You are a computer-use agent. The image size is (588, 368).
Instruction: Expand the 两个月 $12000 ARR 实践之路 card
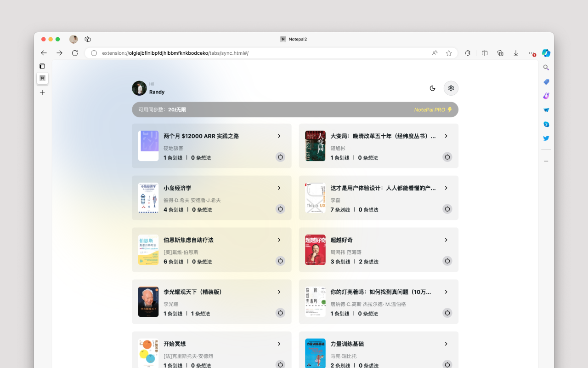pos(279,136)
